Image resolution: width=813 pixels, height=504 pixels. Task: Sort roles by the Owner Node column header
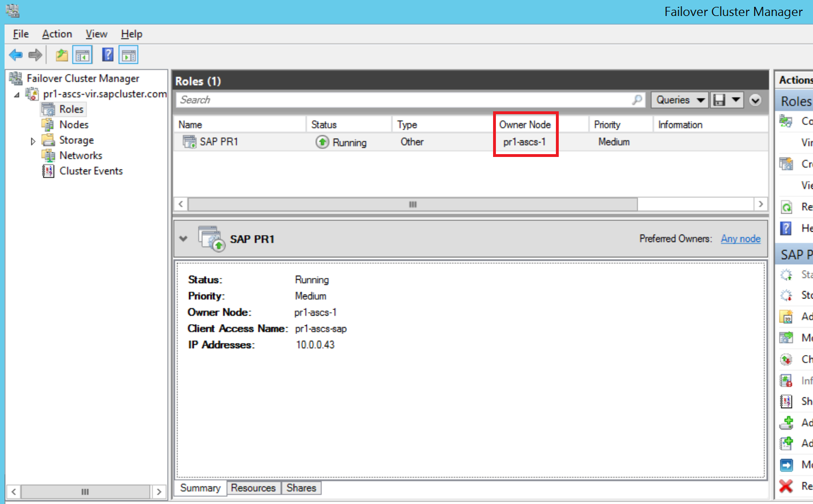coord(541,124)
